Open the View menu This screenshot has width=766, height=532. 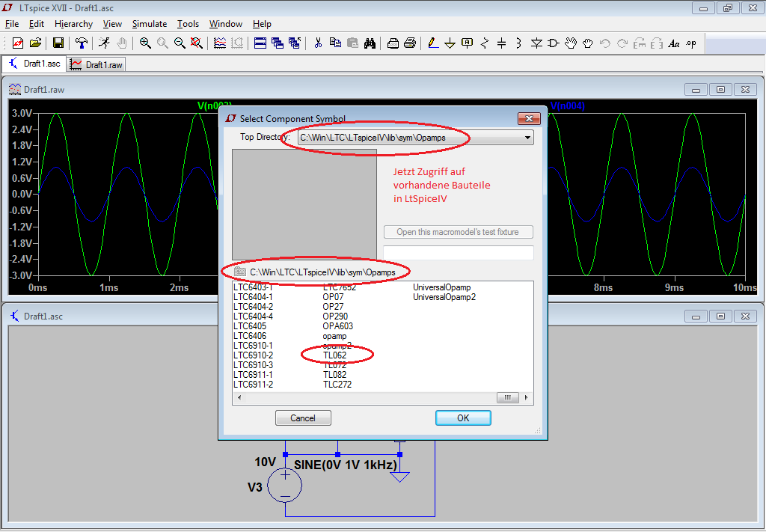pos(112,24)
